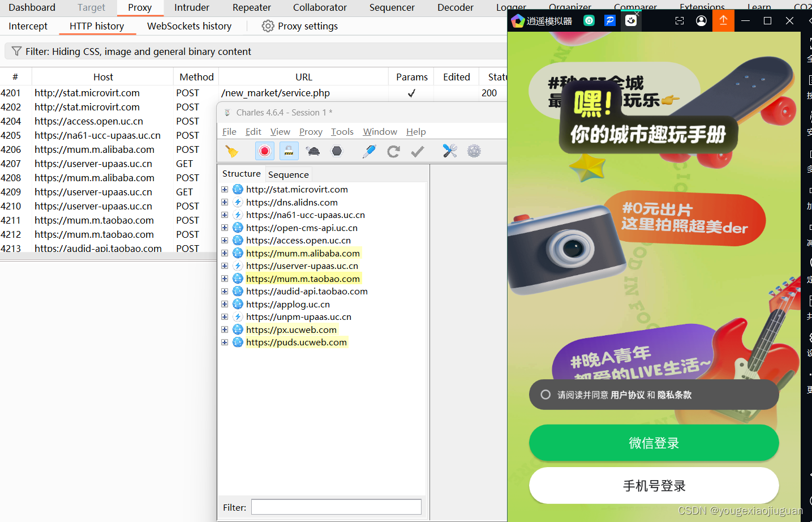Click the user account icon in emulator title bar
The image size is (812, 522).
click(701, 21)
